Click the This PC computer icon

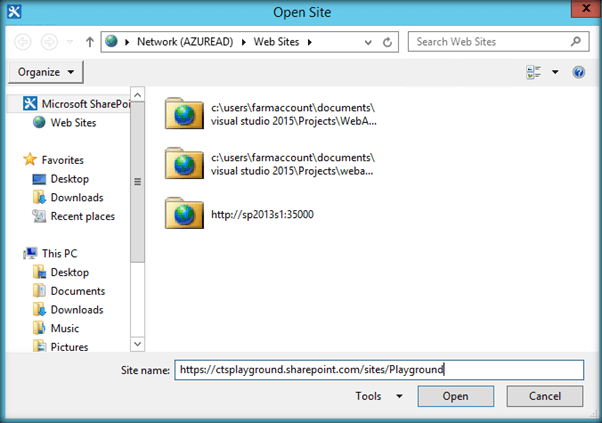pos(30,253)
